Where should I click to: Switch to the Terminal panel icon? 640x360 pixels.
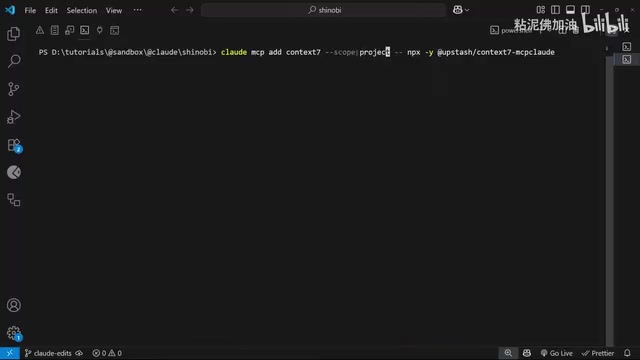pyautogui.click(x=84, y=30)
